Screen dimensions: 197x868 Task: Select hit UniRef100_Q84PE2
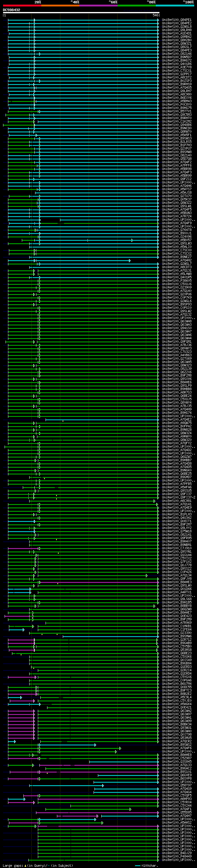(177, 23)
